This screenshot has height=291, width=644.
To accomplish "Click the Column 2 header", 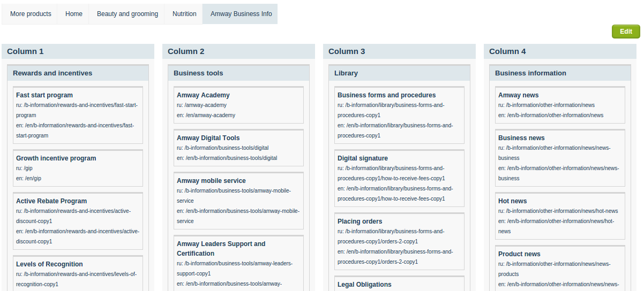I will click(239, 51).
